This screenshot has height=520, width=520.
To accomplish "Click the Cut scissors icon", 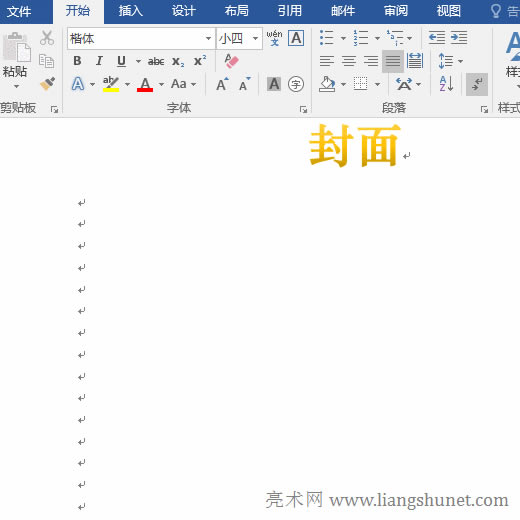I will 47,38.
